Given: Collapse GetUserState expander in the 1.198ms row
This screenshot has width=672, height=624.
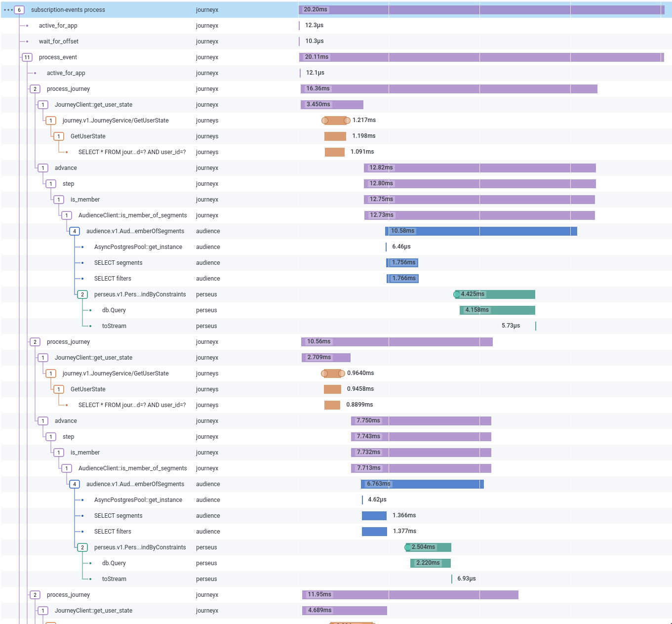Looking at the screenshot, I should coord(59,136).
